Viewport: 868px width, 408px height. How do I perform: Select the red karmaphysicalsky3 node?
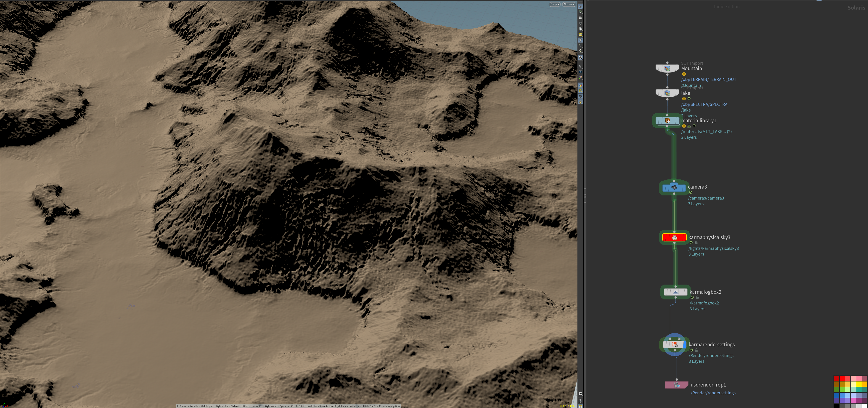(x=674, y=237)
